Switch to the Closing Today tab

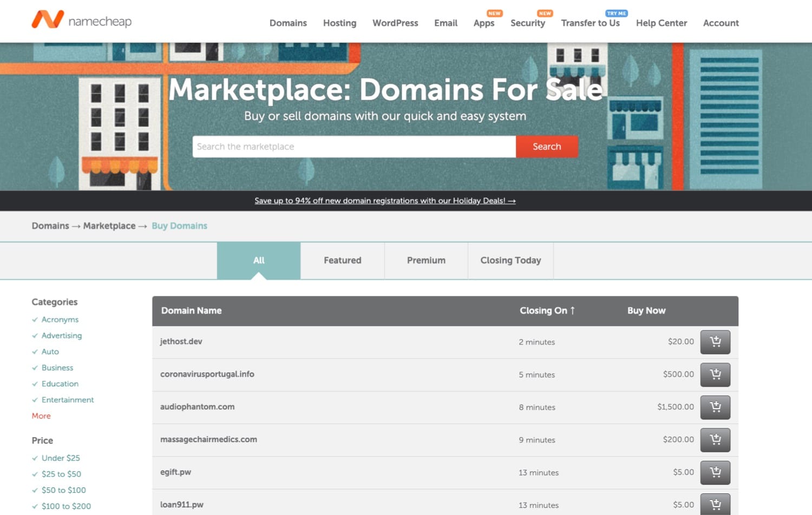(x=510, y=260)
